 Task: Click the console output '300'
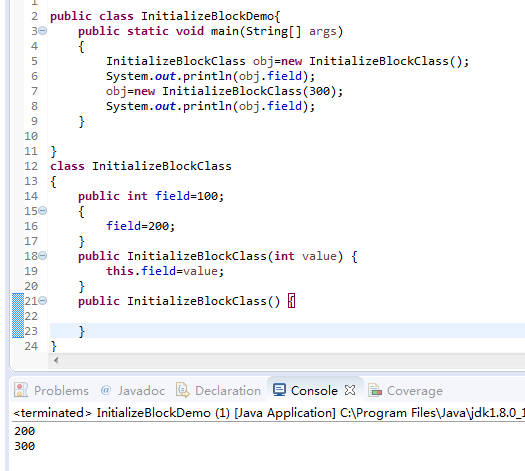pyautogui.click(x=24, y=446)
